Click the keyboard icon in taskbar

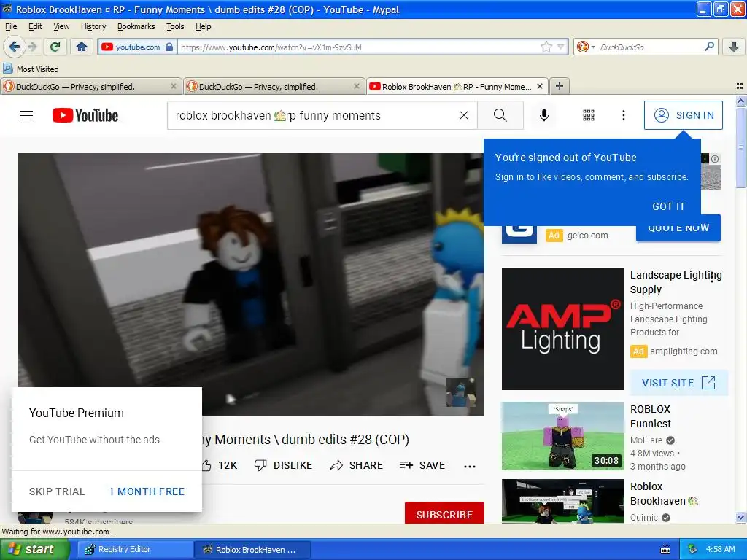(x=665, y=550)
